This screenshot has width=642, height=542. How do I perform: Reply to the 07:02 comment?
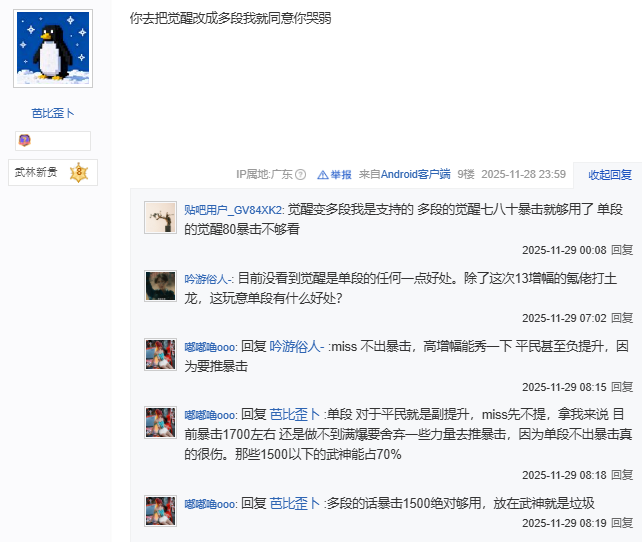tap(622, 318)
